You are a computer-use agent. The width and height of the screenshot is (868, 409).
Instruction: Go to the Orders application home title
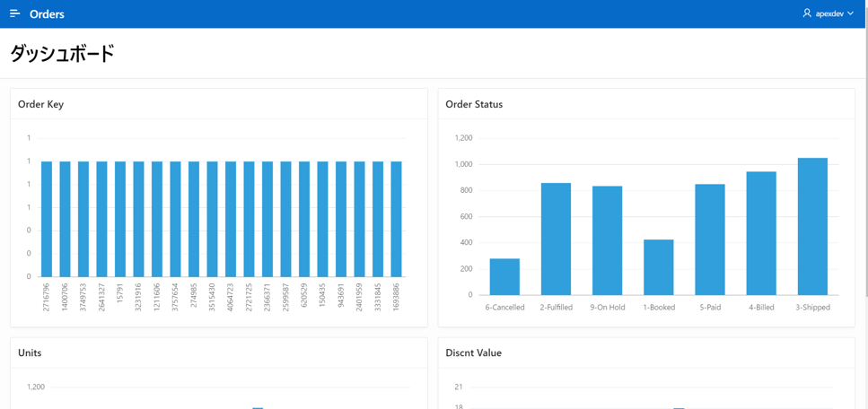pos(47,14)
